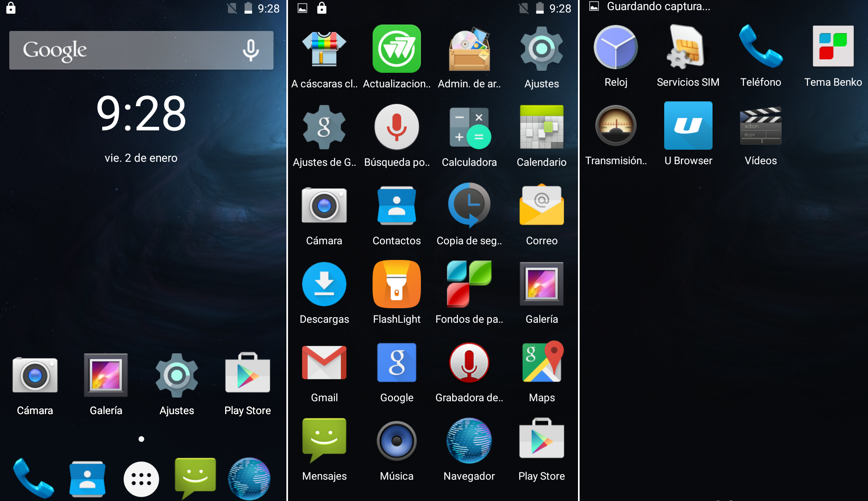This screenshot has height=501, width=868.
Task: Tap the screenshot picture icon in middle status bar
Action: 302,8
